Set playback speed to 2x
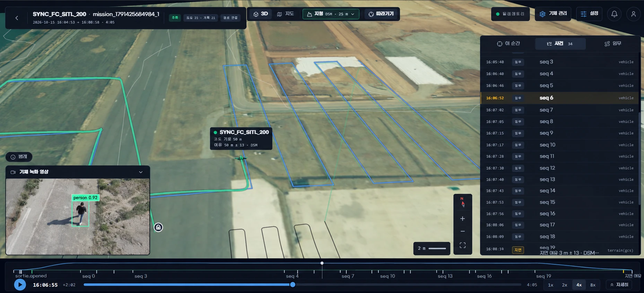The image size is (644, 293). (565, 285)
